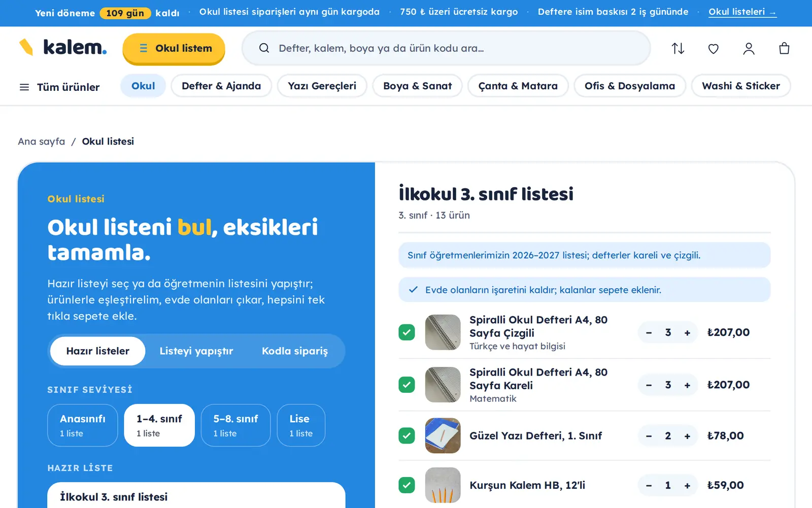Decrease quantity of Kareli notebook
812x508 pixels.
tap(649, 385)
